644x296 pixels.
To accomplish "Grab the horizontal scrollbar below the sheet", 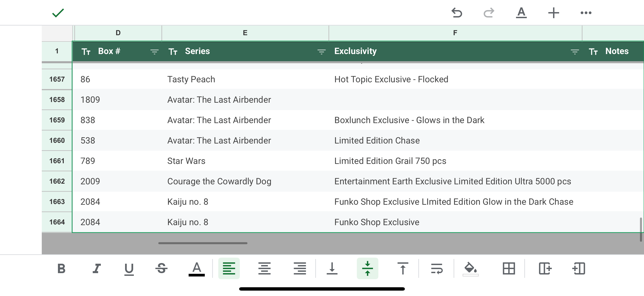I will coord(203,243).
